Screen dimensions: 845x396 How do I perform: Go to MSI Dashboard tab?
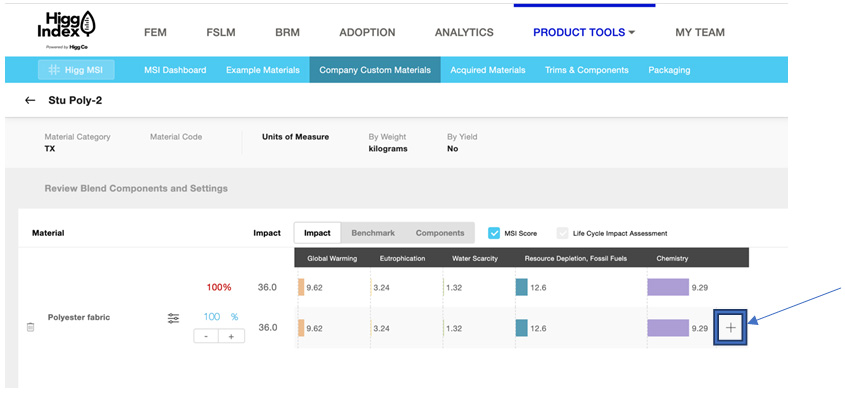pos(175,70)
